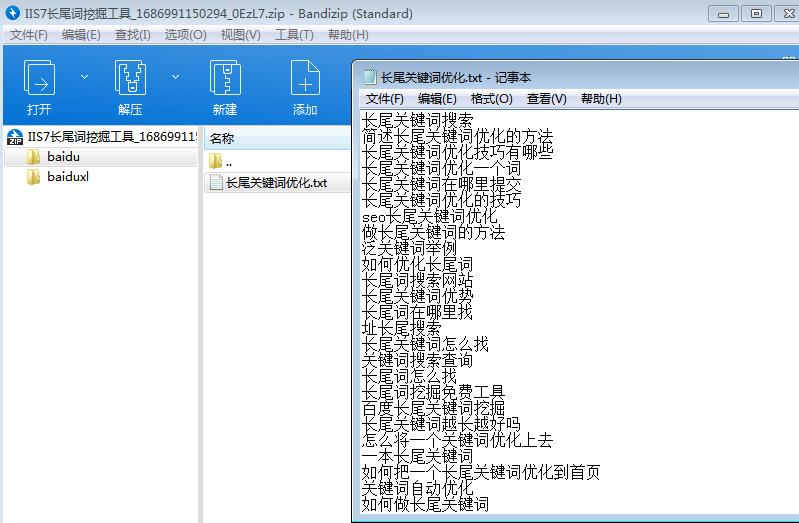Select file 长尾关键词优化.txt in list
The width and height of the screenshot is (799, 523).
pyautogui.click(x=278, y=182)
